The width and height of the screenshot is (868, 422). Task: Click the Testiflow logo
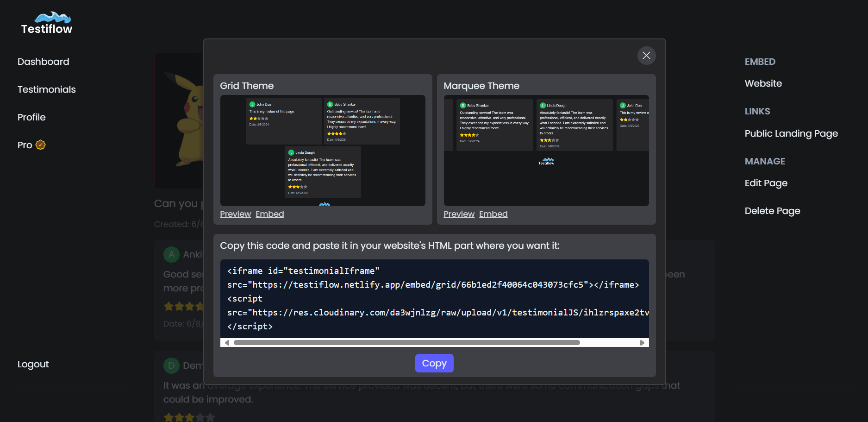47,23
